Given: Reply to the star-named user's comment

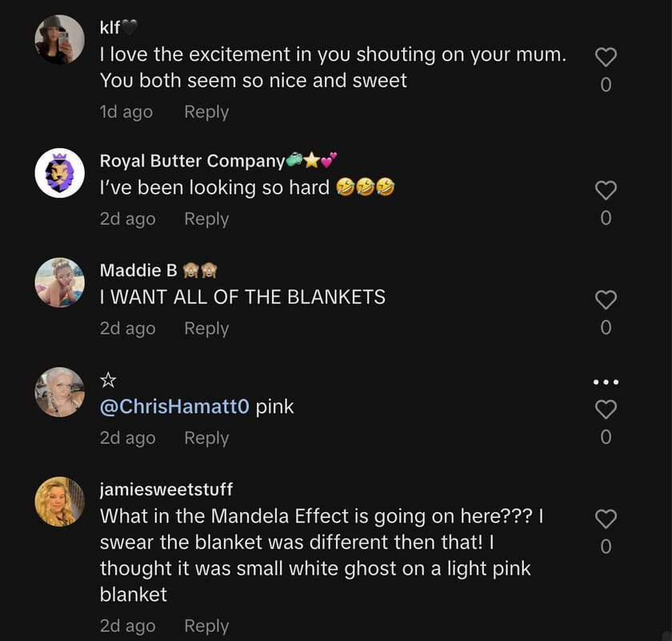Looking at the screenshot, I should (x=206, y=438).
